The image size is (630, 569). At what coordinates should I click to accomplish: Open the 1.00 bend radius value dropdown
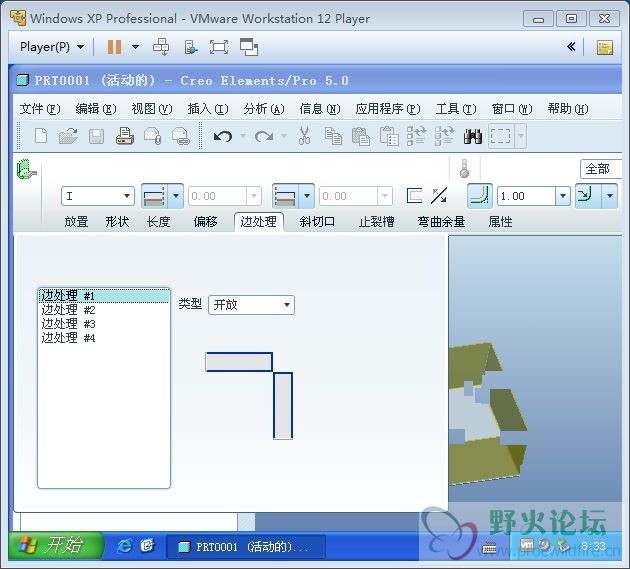coord(563,196)
